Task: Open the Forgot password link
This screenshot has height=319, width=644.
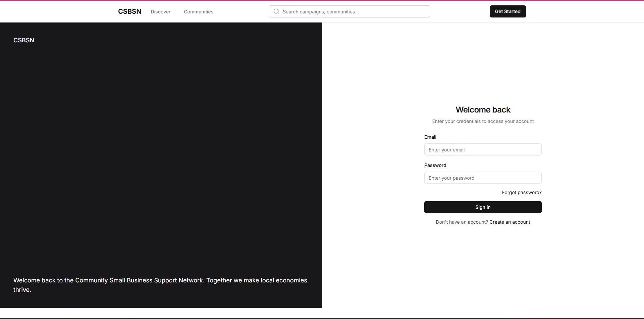Action: tap(522, 192)
